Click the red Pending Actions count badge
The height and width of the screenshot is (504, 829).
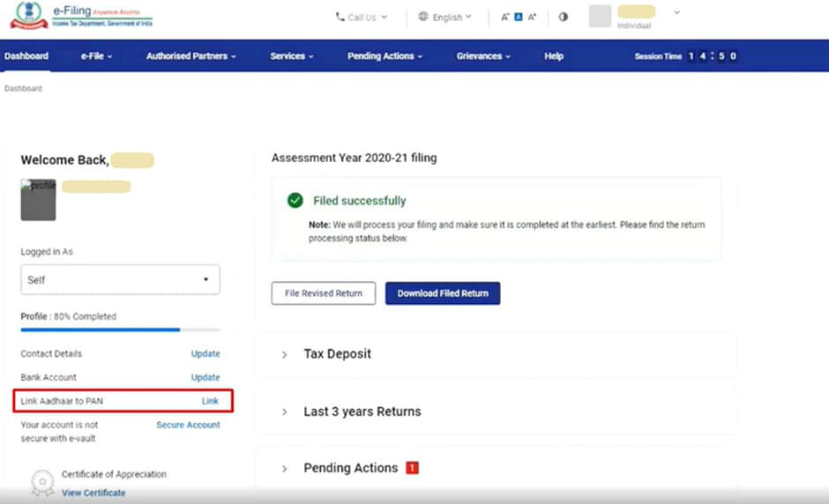(412, 468)
